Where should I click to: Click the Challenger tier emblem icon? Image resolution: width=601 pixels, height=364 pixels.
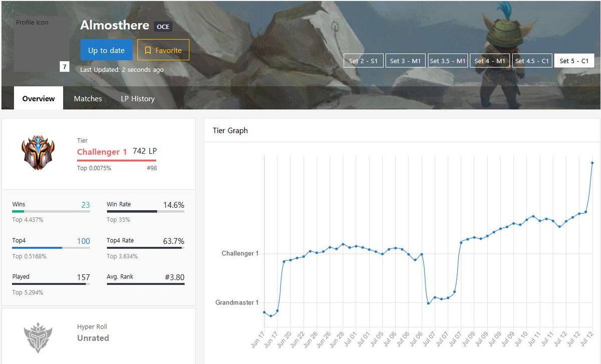coord(38,153)
